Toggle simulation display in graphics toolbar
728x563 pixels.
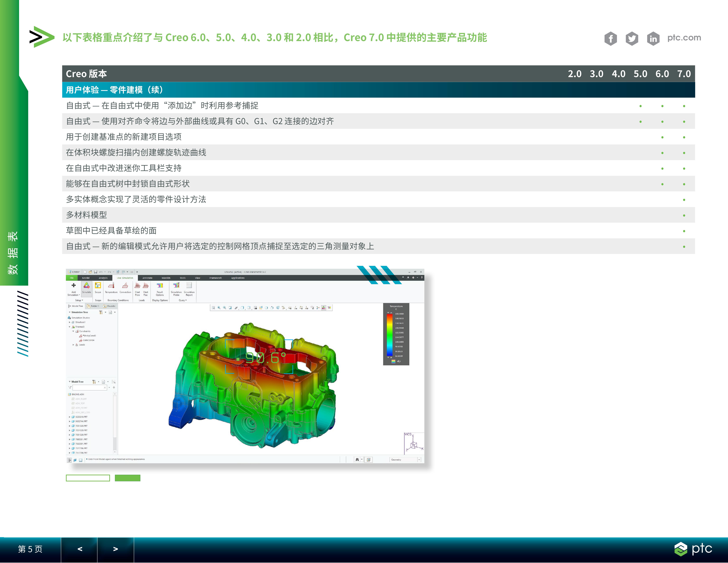click(323, 308)
